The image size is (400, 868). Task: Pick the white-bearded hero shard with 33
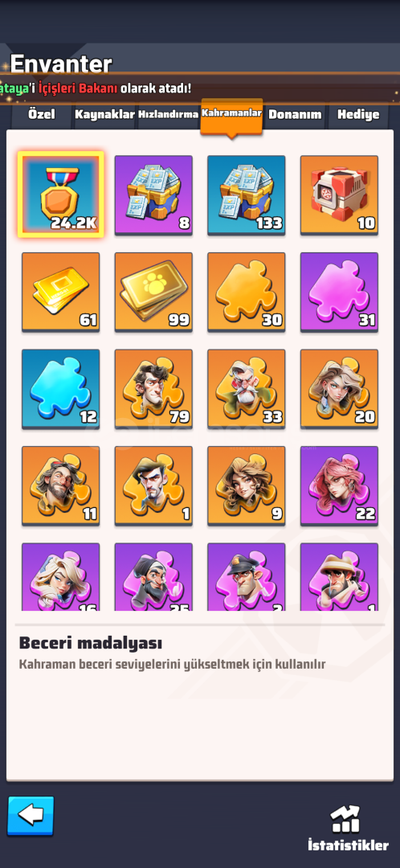pos(247,389)
